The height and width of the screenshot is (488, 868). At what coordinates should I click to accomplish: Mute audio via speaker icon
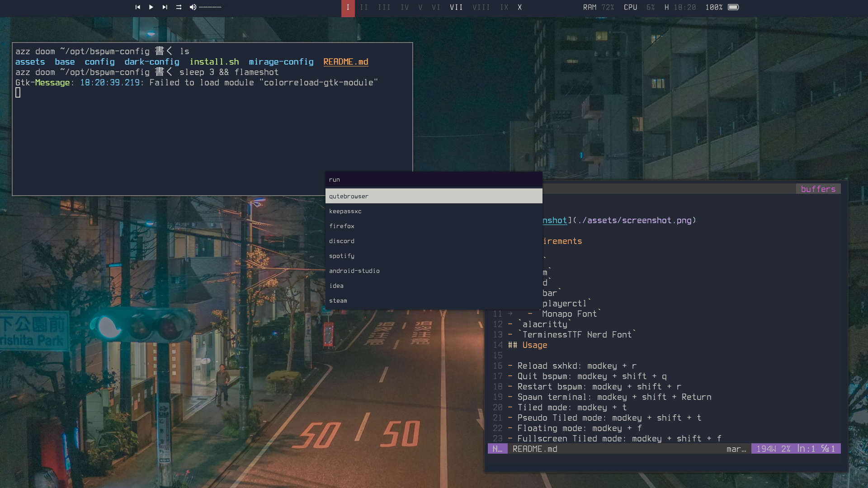(x=193, y=7)
